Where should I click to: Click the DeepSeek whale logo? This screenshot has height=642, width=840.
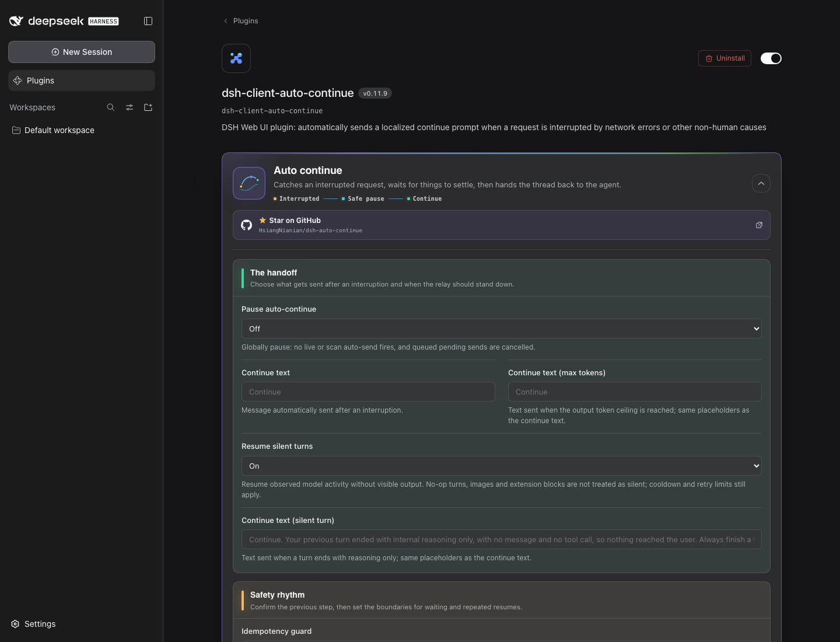tap(16, 21)
